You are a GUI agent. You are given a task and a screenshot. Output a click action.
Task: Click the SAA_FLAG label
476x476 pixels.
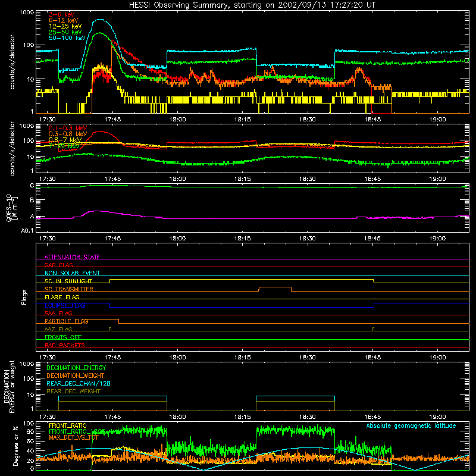pyautogui.click(x=58, y=313)
